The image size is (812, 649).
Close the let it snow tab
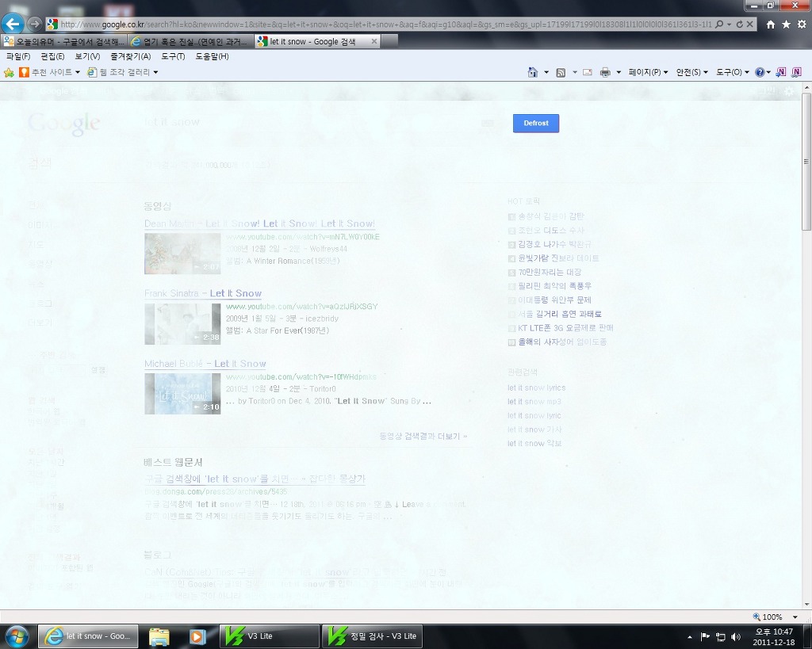tap(374, 41)
